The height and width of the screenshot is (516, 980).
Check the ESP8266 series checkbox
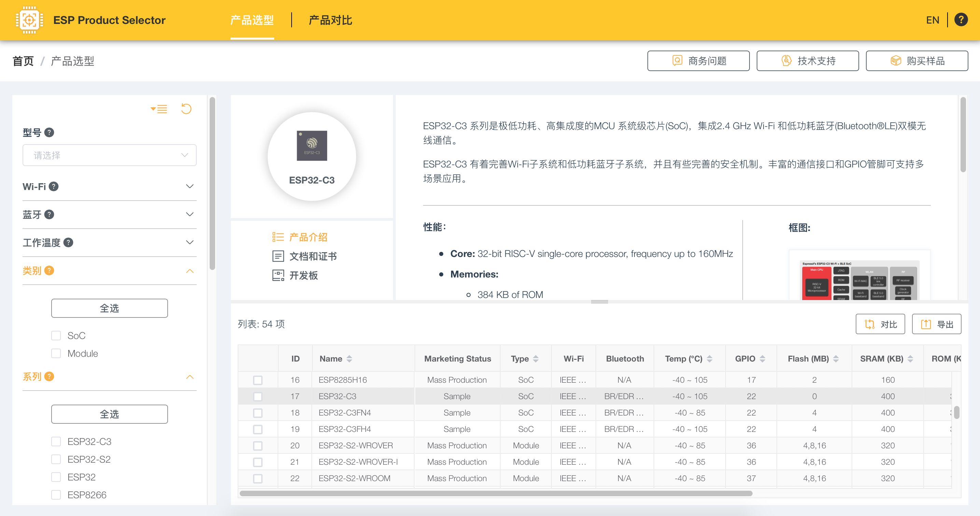tap(56, 495)
